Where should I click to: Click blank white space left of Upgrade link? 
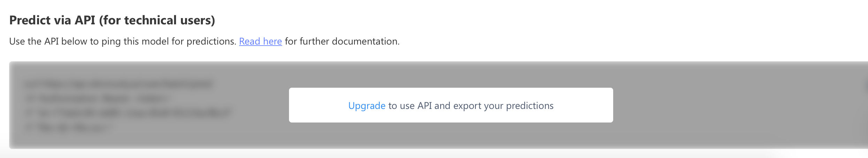(x=317, y=105)
